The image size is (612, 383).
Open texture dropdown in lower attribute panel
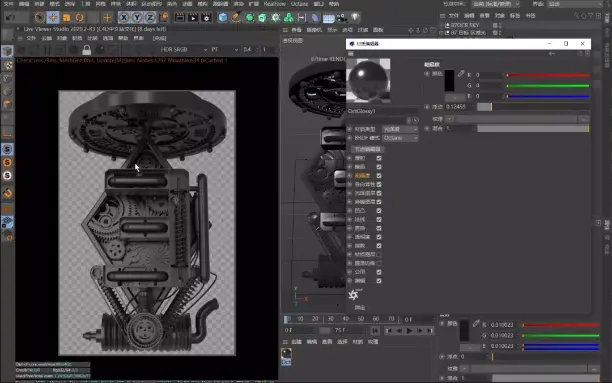(464, 369)
